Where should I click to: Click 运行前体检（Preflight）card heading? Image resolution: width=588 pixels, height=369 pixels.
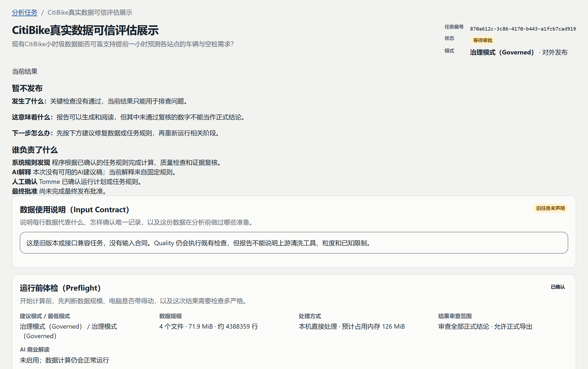[x=60, y=288]
